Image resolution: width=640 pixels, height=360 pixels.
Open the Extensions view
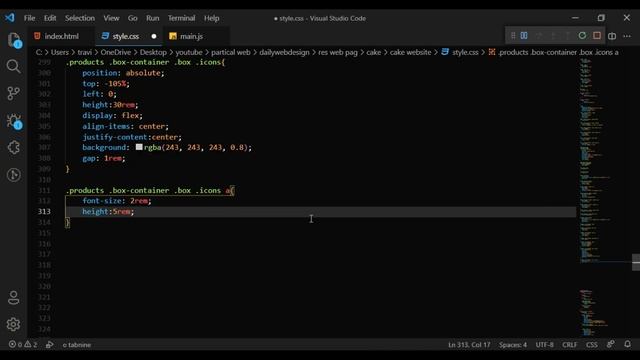[13, 147]
